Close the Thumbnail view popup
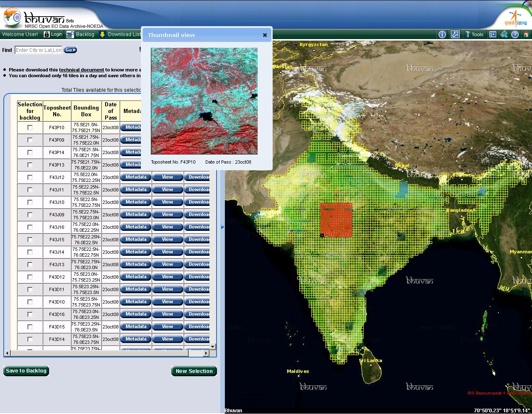Viewport: 532px width, 414px height. point(265,35)
